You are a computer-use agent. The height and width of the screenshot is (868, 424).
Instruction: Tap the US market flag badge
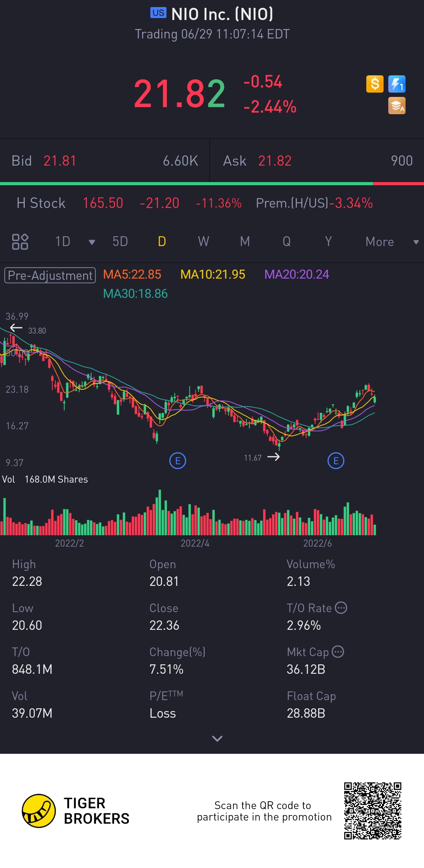pos(158,13)
